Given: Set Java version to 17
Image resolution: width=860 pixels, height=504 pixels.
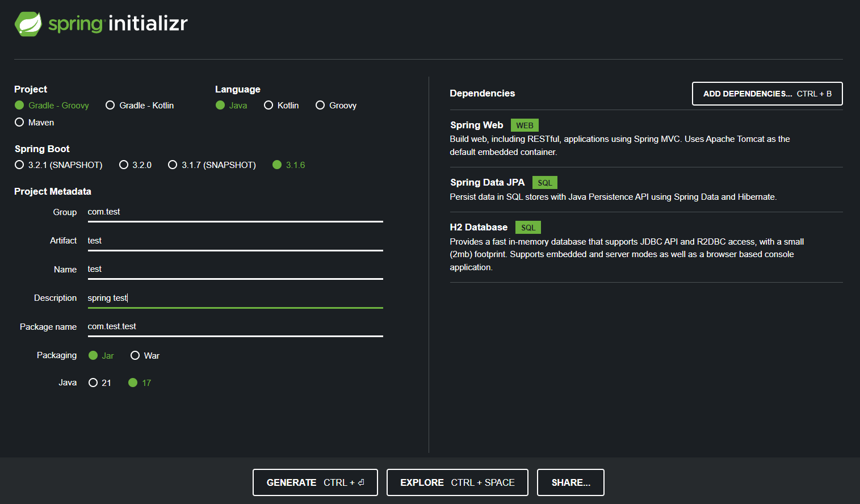Looking at the screenshot, I should 140,383.
